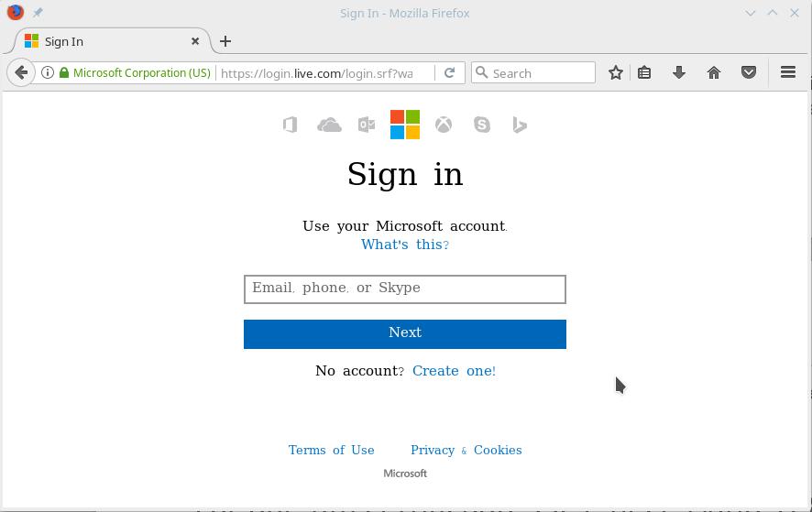Click the blue Next button
Screen dimensions: 812x512
point(405,333)
